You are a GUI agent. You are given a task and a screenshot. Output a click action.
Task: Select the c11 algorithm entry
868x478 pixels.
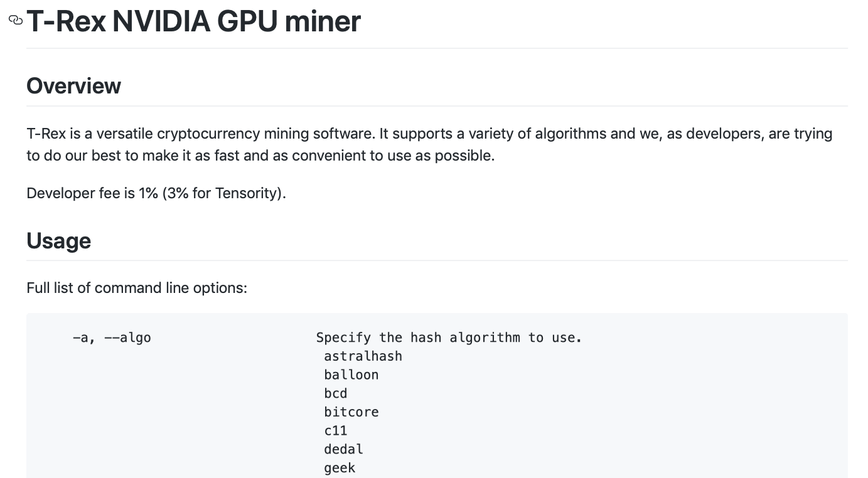coord(335,431)
